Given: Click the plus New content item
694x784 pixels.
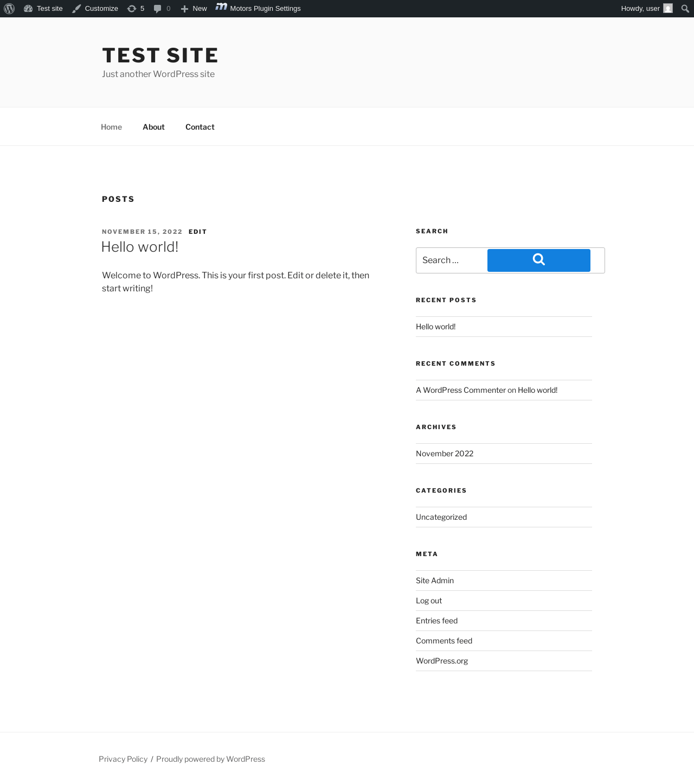Looking at the screenshot, I should (x=194, y=9).
